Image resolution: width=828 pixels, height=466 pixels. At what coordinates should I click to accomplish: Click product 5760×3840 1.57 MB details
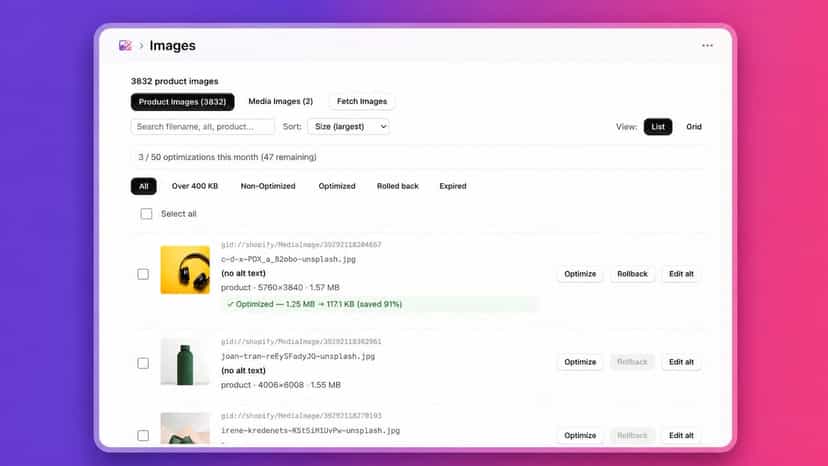pos(280,287)
